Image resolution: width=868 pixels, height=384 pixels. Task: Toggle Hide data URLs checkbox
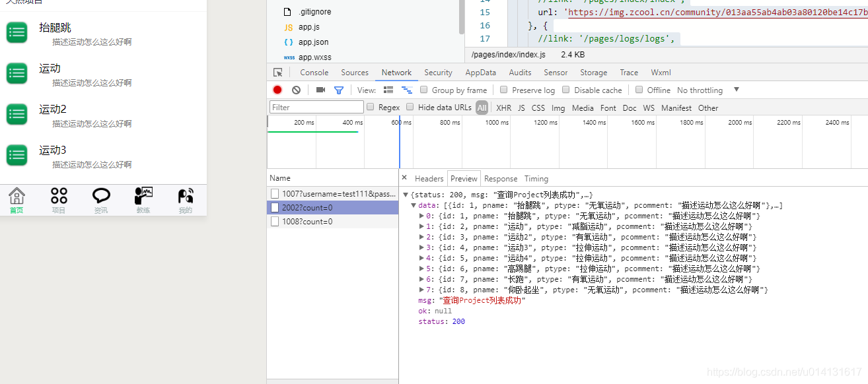(x=410, y=107)
